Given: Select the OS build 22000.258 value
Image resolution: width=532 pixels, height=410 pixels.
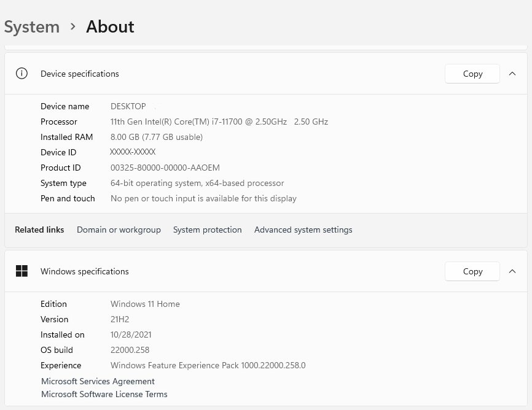Looking at the screenshot, I should (x=130, y=350).
